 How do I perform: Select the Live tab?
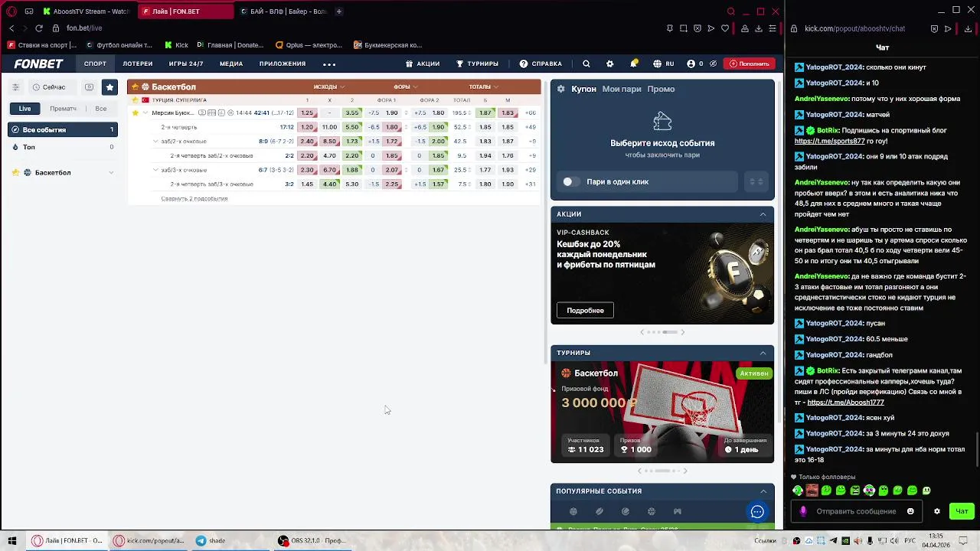tap(25, 109)
